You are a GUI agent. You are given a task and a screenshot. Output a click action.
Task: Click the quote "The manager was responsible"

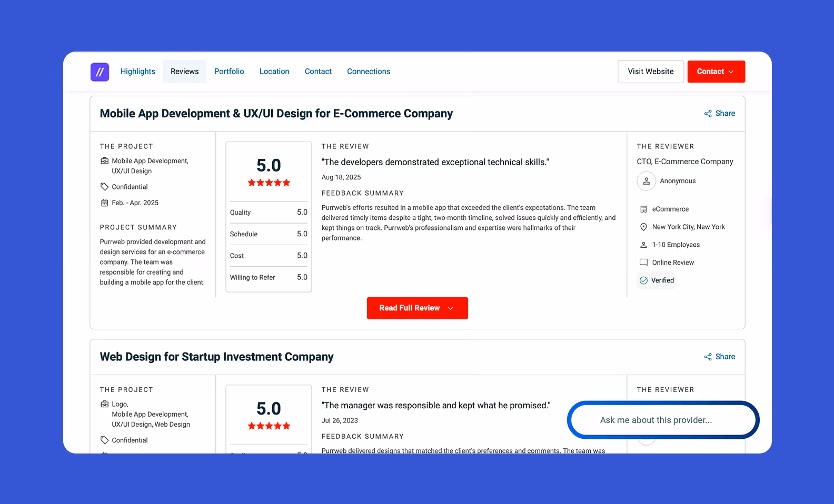click(436, 405)
